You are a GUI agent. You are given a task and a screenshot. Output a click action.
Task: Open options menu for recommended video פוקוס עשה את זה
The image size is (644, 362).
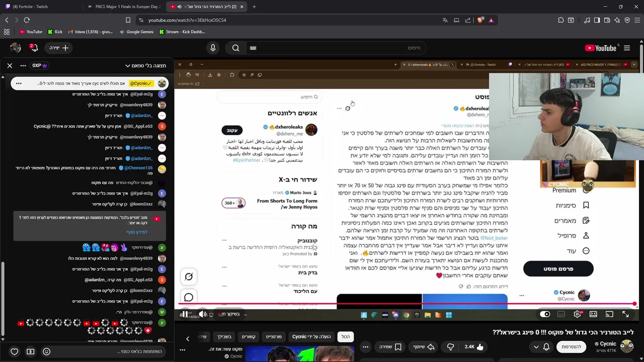point(182,350)
